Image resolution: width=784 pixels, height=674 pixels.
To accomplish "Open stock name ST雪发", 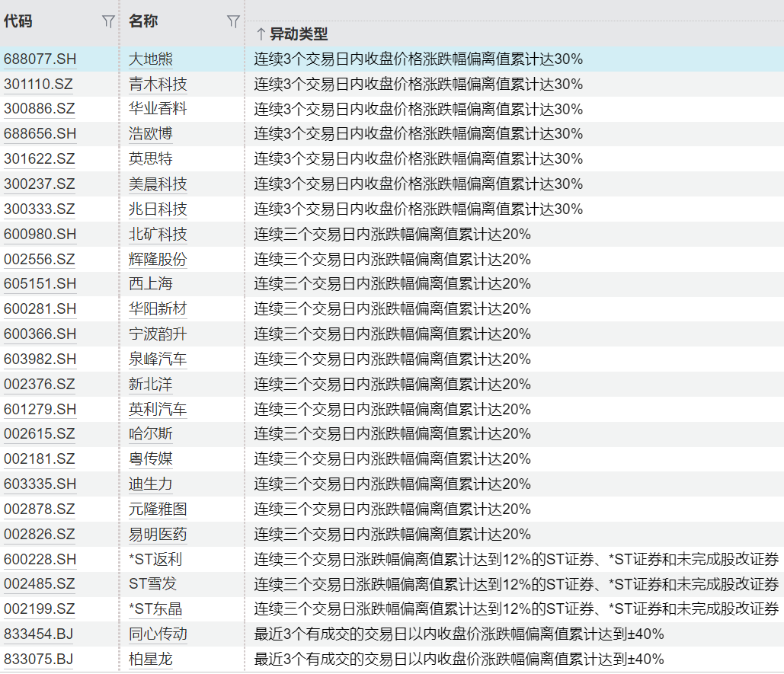I will point(152,583).
